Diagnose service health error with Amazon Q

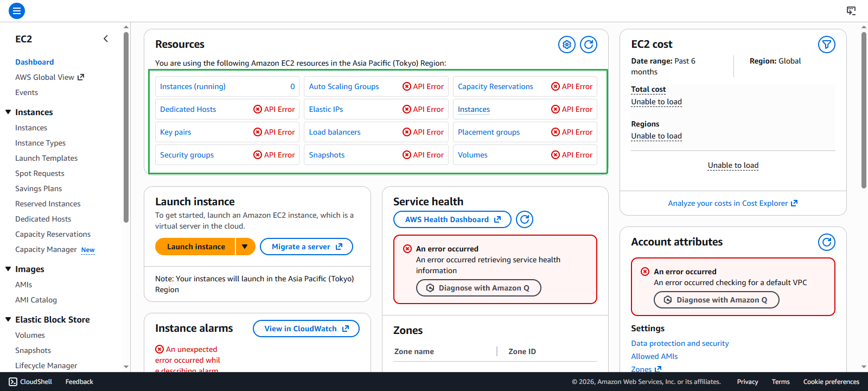pyautogui.click(x=478, y=288)
